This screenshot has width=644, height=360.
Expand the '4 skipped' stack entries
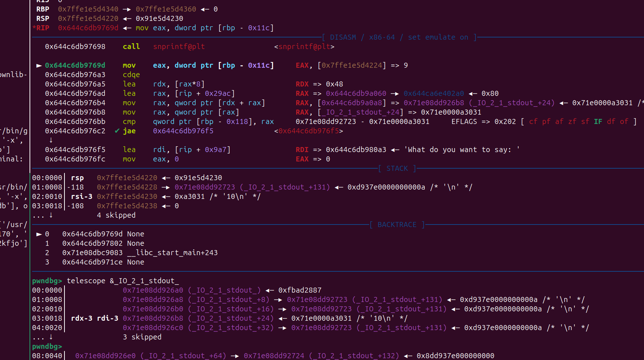point(116,215)
